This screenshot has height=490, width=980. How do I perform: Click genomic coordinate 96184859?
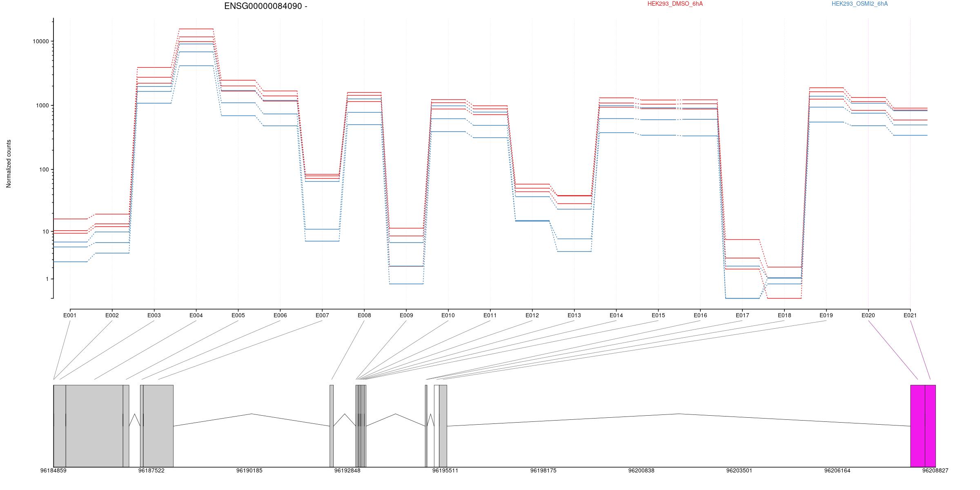pyautogui.click(x=53, y=470)
